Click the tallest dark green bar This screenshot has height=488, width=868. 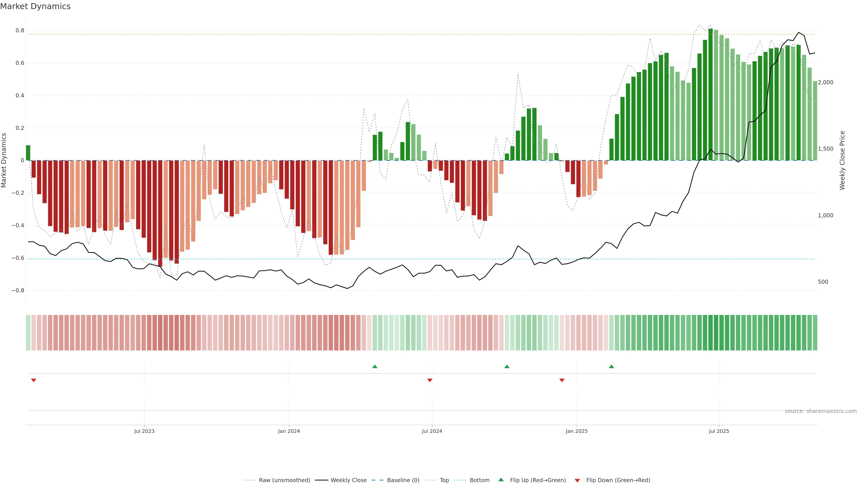[x=710, y=94]
